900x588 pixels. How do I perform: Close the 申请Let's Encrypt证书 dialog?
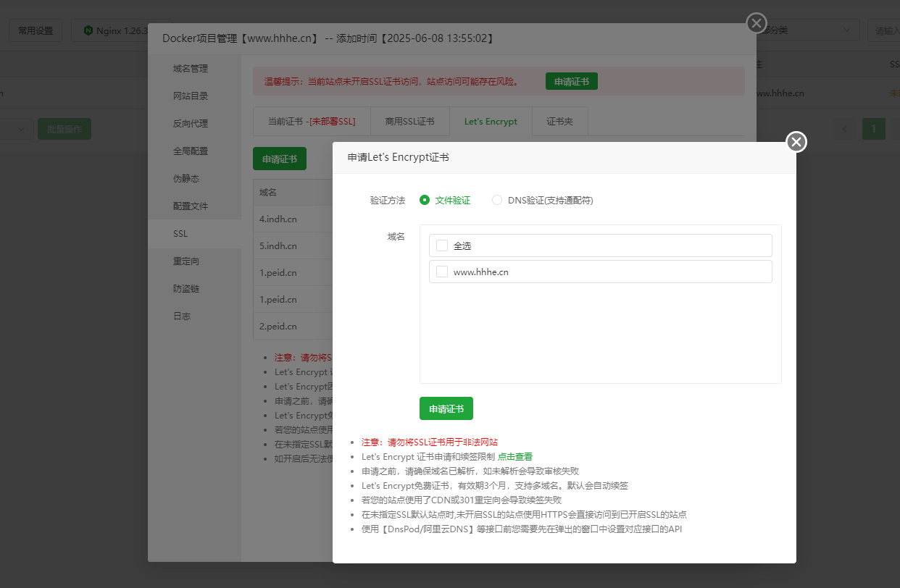[x=796, y=142]
